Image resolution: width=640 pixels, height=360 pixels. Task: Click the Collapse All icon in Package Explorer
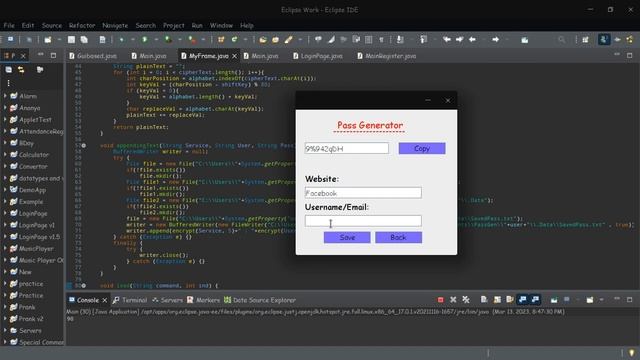[9, 70]
